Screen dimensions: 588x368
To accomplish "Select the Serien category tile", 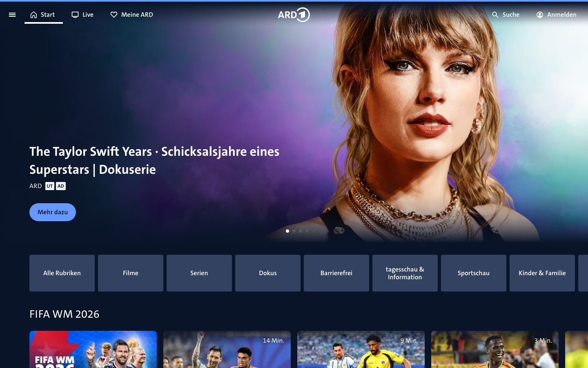I will click(199, 273).
